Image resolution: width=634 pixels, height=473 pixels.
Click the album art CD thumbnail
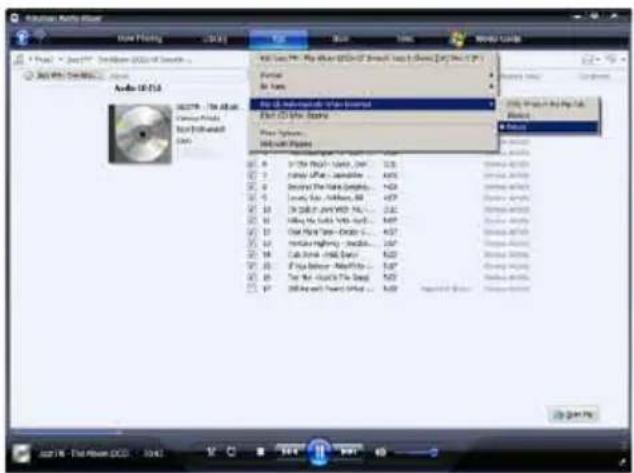point(140,134)
